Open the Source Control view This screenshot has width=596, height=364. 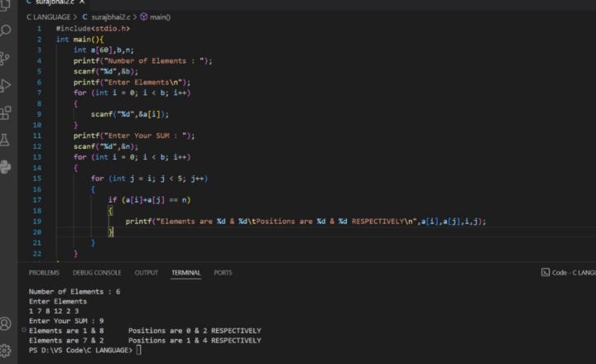5,58
